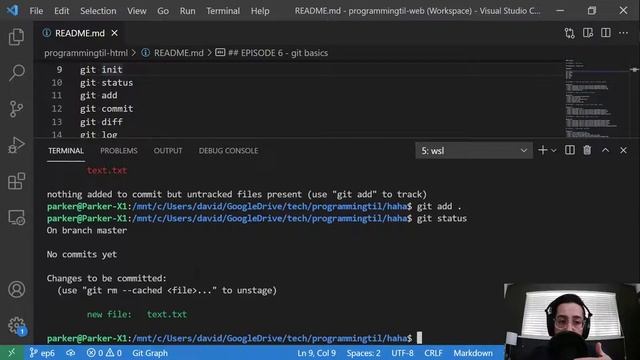Image resolution: width=640 pixels, height=360 pixels.
Task: Open the View menu
Action: [136, 11]
